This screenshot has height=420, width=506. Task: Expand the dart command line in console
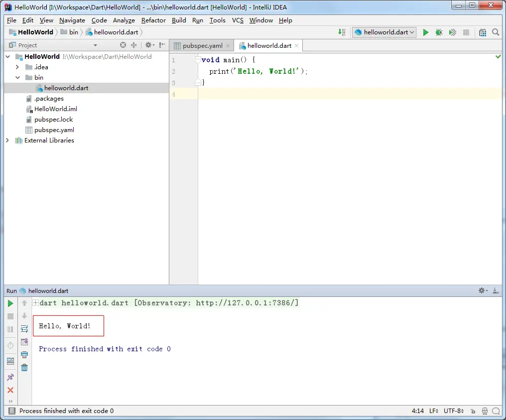36,303
